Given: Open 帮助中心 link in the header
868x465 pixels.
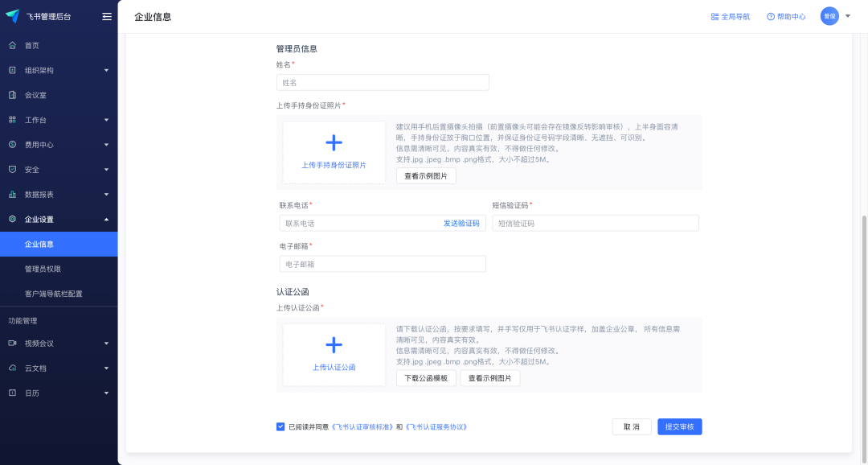Looking at the screenshot, I should [x=786, y=17].
